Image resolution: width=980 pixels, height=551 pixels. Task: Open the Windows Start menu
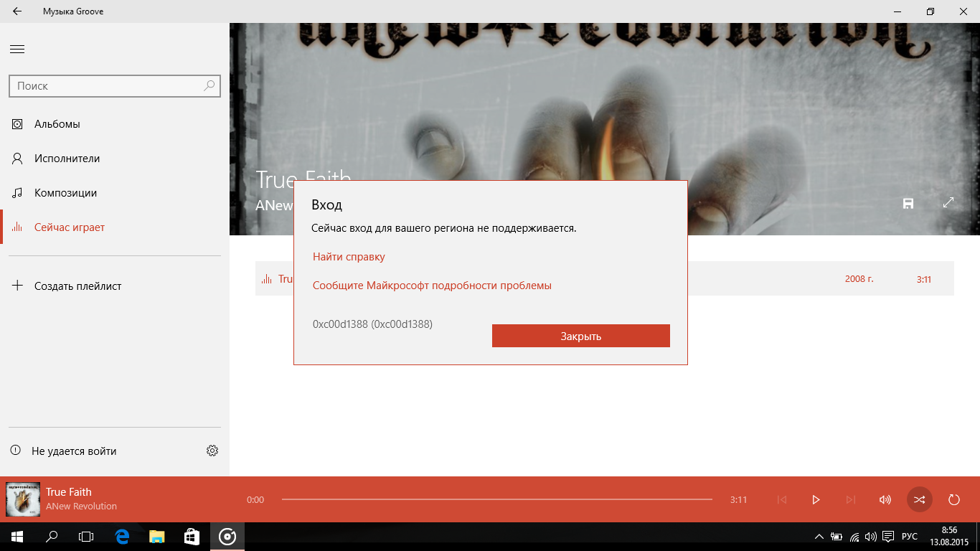tap(17, 537)
